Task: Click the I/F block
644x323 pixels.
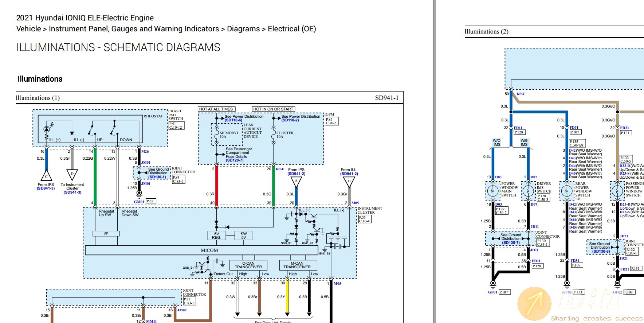Action: 106,234
